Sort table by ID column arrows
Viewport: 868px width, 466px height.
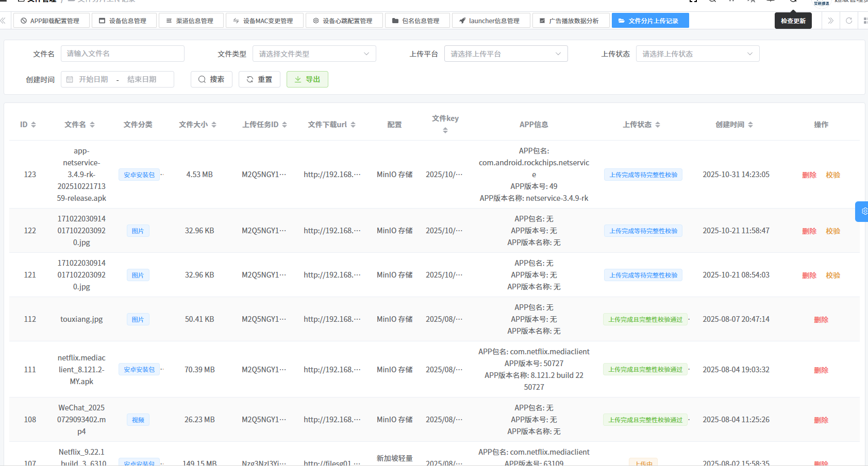coord(34,125)
